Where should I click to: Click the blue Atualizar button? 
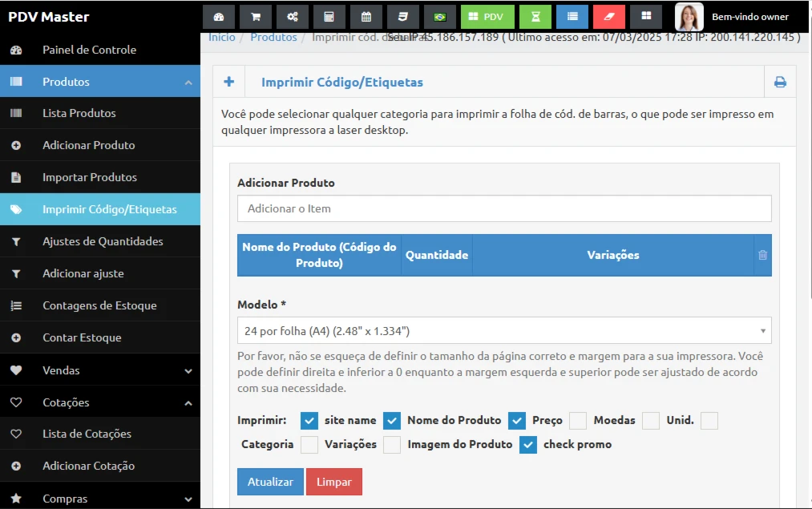tap(270, 482)
